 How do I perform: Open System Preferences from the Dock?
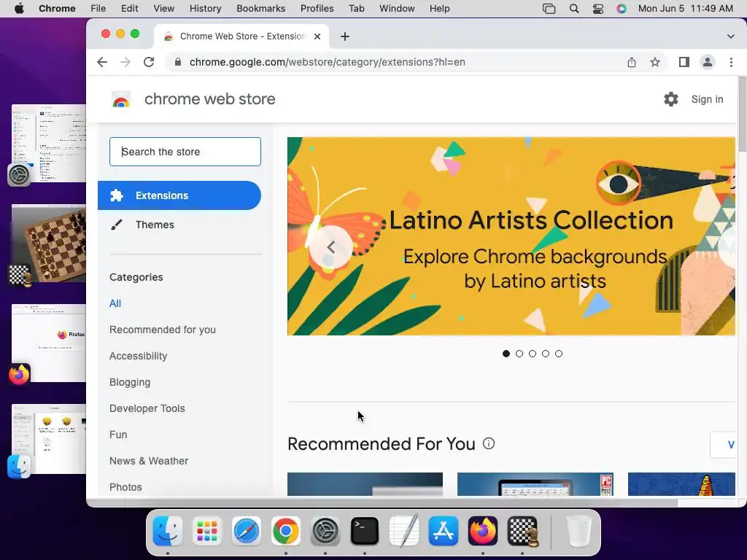[325, 531]
